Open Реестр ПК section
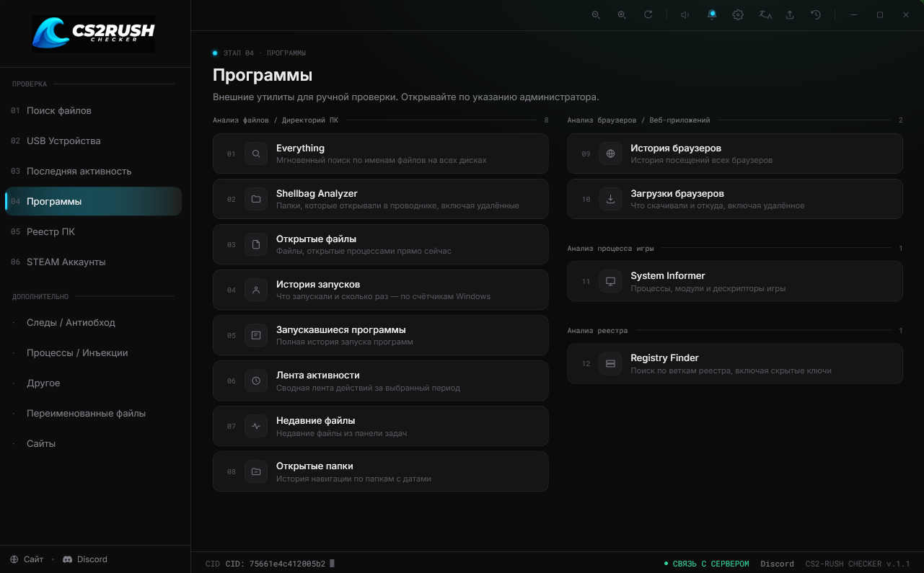The height and width of the screenshot is (573, 924). coord(93,232)
